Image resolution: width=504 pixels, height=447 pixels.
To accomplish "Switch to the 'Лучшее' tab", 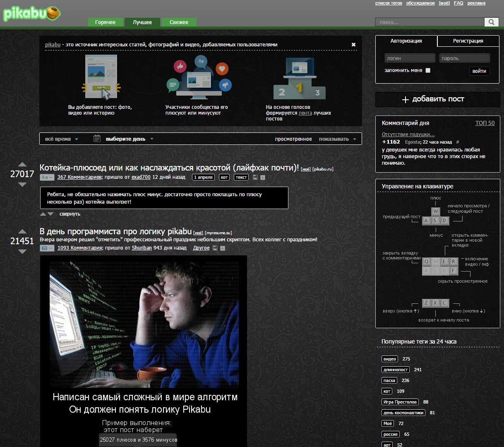I will [142, 22].
